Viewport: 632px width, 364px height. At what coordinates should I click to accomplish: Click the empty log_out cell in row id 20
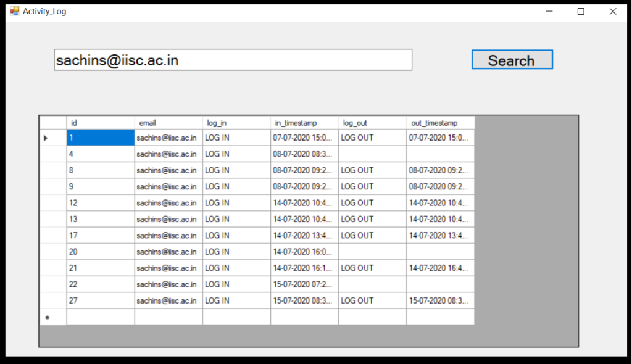(372, 252)
